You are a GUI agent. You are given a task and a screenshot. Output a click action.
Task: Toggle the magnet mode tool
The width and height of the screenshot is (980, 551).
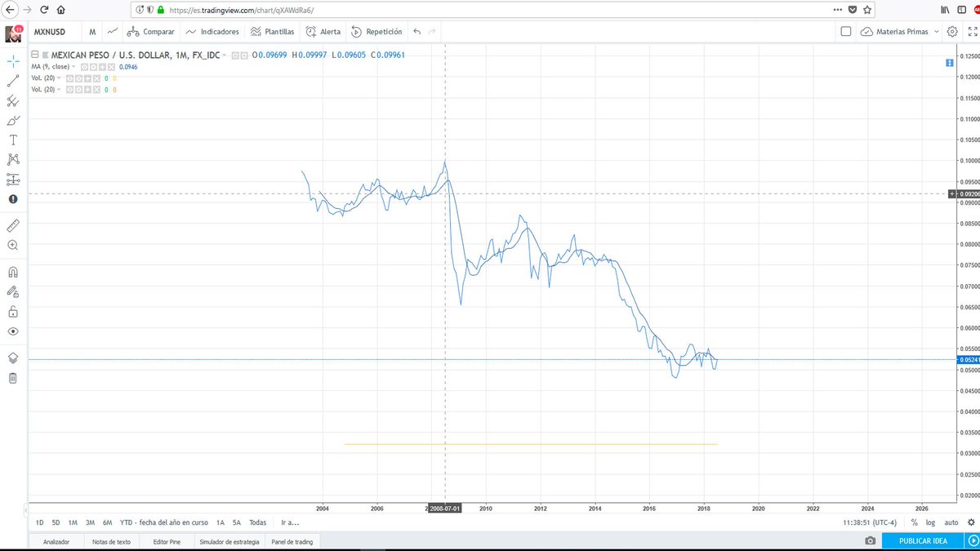click(x=13, y=272)
